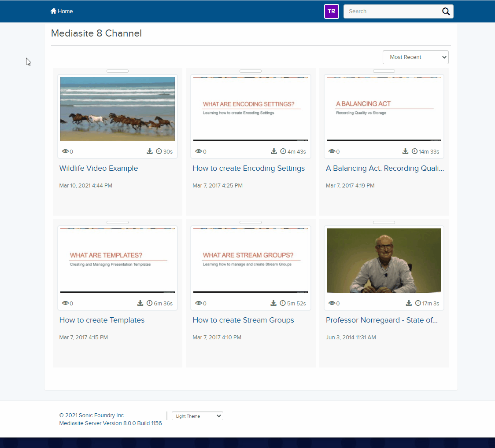Screen dimensions: 495x448
Task: Open the Wildlife Video Example title link
Action: pyautogui.click(x=99, y=168)
